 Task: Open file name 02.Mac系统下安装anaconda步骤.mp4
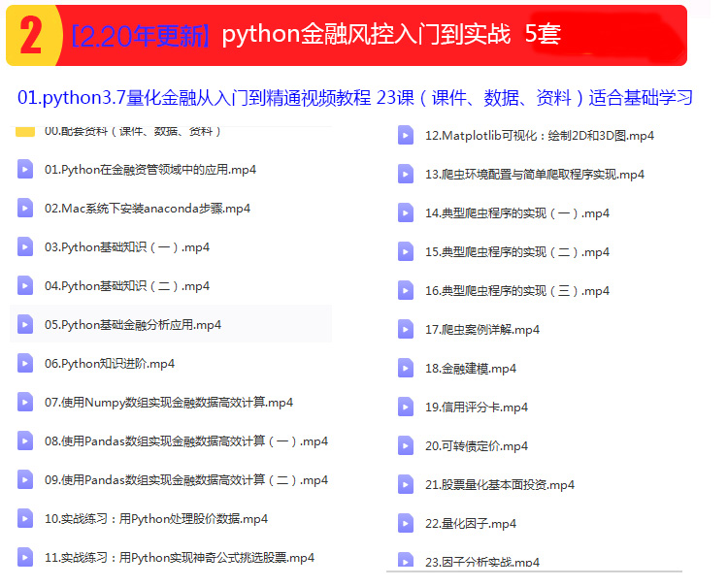148,209
